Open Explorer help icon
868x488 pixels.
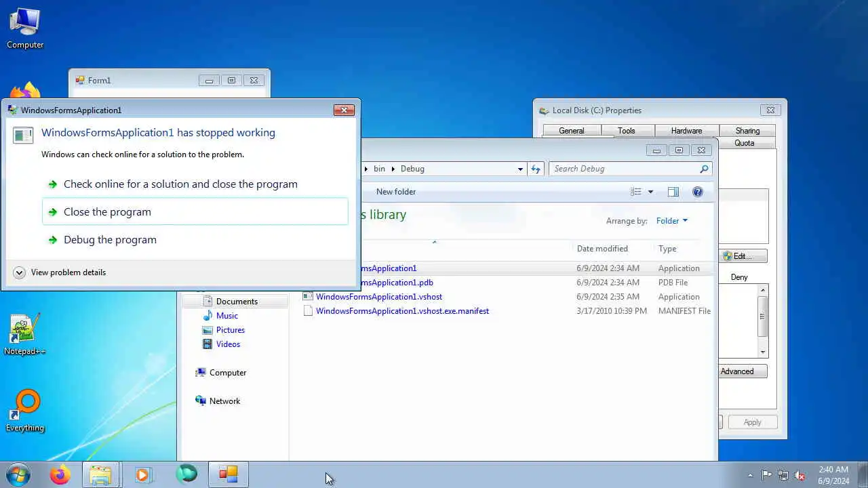[697, 192]
